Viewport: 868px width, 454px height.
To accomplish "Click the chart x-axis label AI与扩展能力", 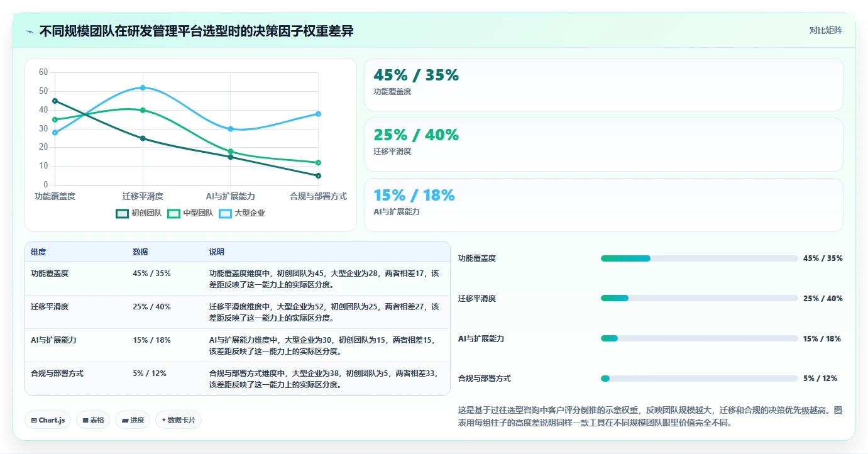I will pos(231,197).
